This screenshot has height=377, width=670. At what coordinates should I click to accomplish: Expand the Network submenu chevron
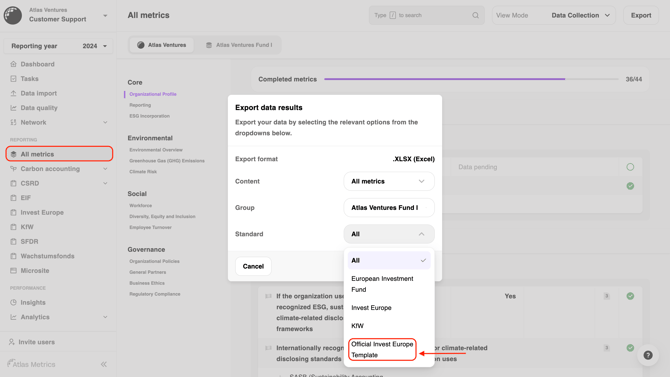105,122
